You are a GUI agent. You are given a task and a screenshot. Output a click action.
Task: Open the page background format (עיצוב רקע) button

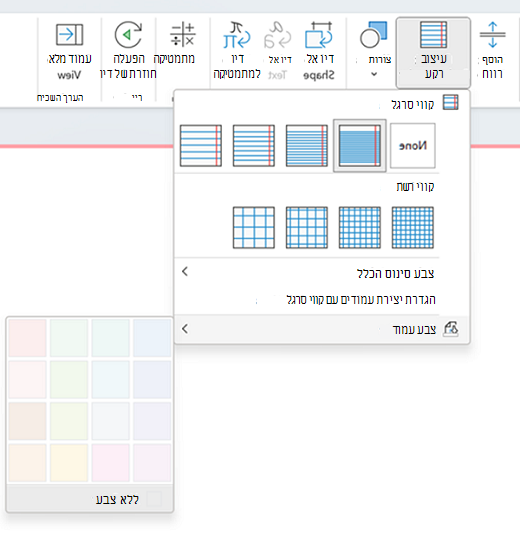[433, 52]
